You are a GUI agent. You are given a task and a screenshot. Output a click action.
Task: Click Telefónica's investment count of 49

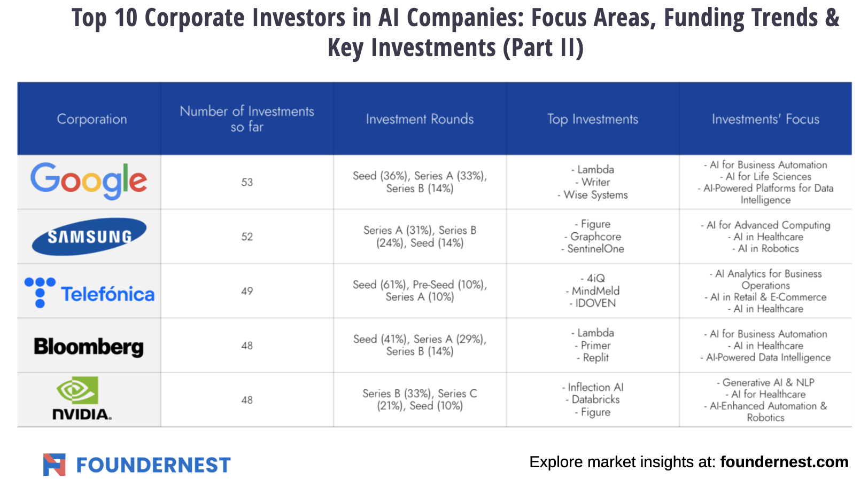247,291
